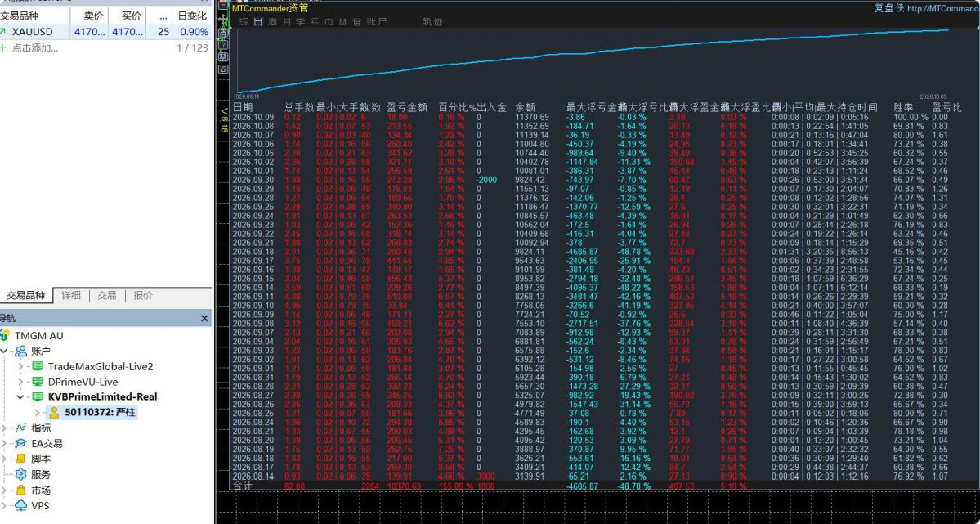Click the help question-mark icon on chart sidebar
Viewport: 980px width, 524px height.
[223, 45]
